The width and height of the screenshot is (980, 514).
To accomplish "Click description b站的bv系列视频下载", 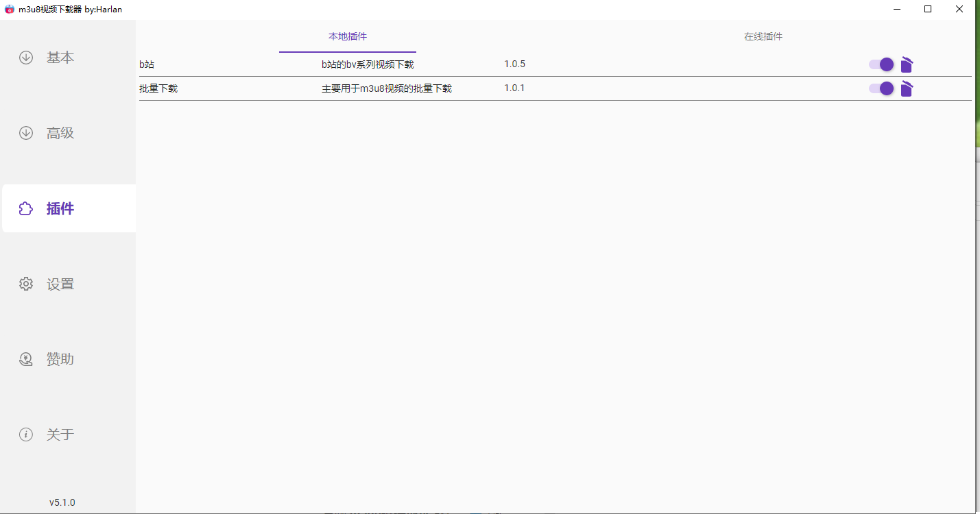I will coord(368,64).
